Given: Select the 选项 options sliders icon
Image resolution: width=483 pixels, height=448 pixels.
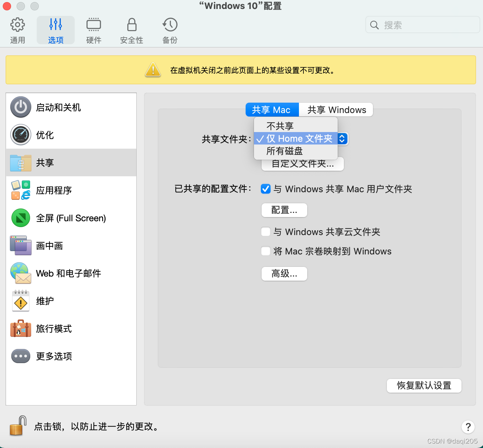Looking at the screenshot, I should [x=56, y=25].
